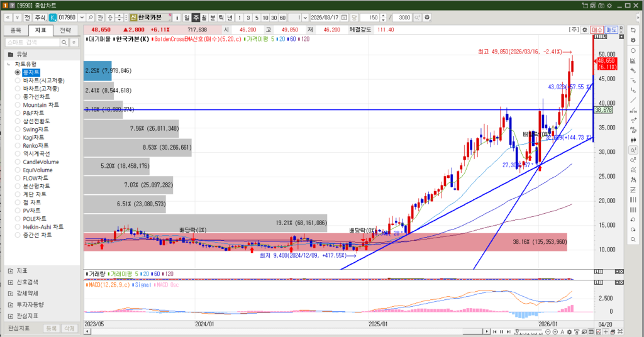644x337 pixels.
Task: Click the candle count 150 input field
Action: 370,17
